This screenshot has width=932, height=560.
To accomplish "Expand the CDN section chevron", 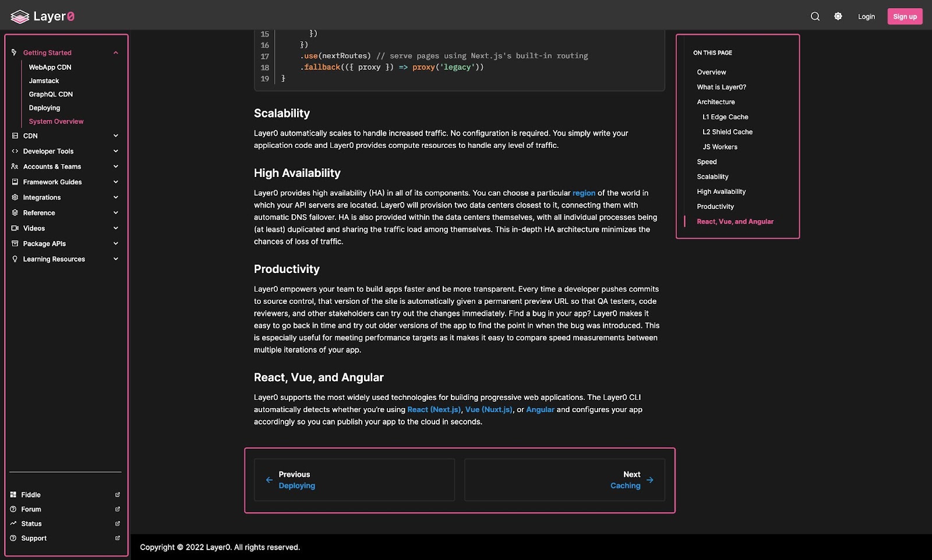I will click(116, 136).
